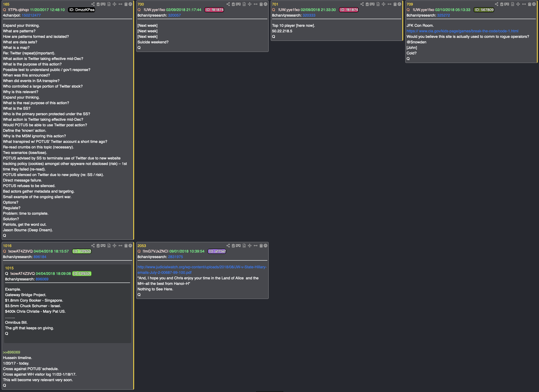Share post 700 using its share icon
The width and height of the screenshot is (539, 392).
pos(228,4)
